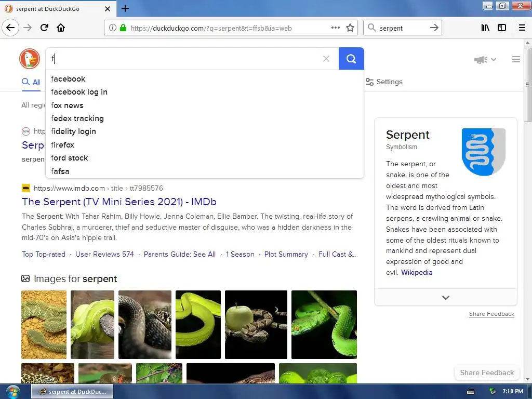532x399 pixels.
Task: Choose the 'fox news' suggestion
Action: tap(205, 105)
